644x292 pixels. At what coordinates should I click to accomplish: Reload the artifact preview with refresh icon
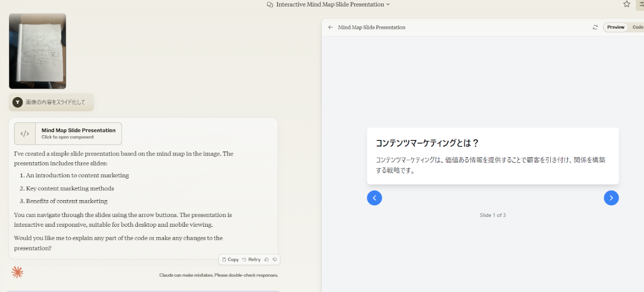click(x=595, y=28)
